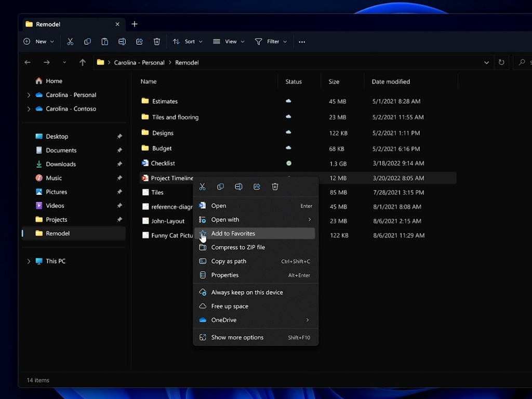Open the Filter dropdown in the toolbar
This screenshot has width=532, height=399.
coord(271,42)
